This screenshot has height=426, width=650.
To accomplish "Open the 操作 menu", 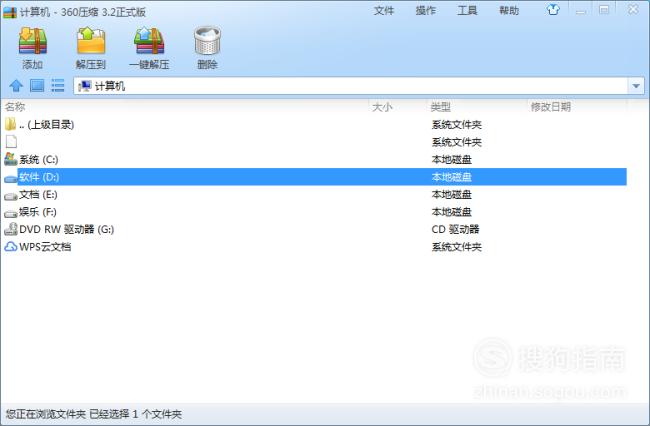I will pos(426,10).
